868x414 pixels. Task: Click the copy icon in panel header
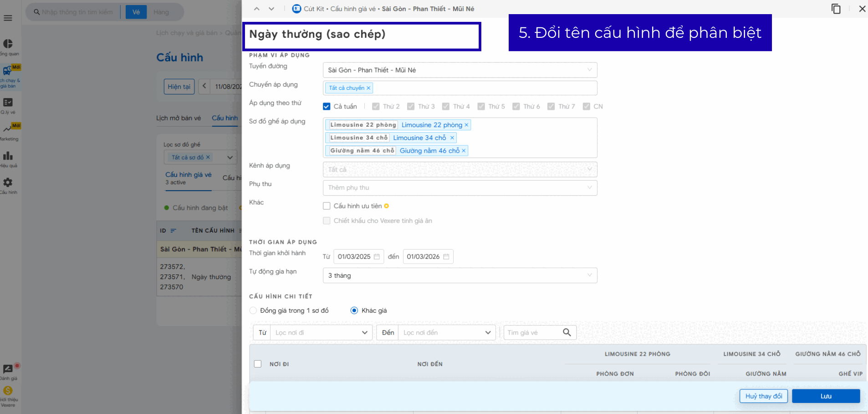(836, 9)
